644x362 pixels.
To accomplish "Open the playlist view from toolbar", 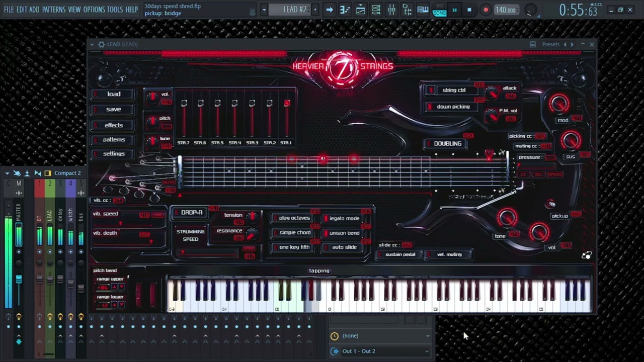I will [360, 10].
